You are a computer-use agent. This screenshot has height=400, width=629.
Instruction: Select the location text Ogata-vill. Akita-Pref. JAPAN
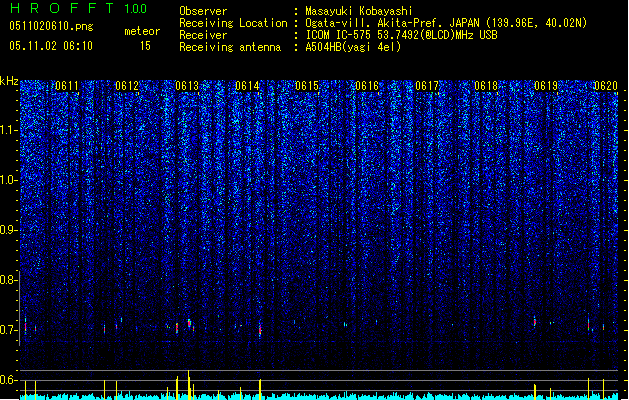point(393,23)
